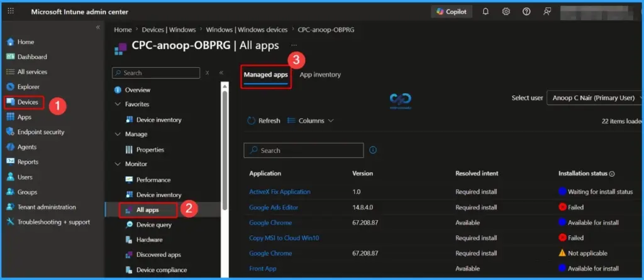Image resolution: width=644 pixels, height=280 pixels.
Task: Collapse the device resource menu pane
Action: (221, 73)
